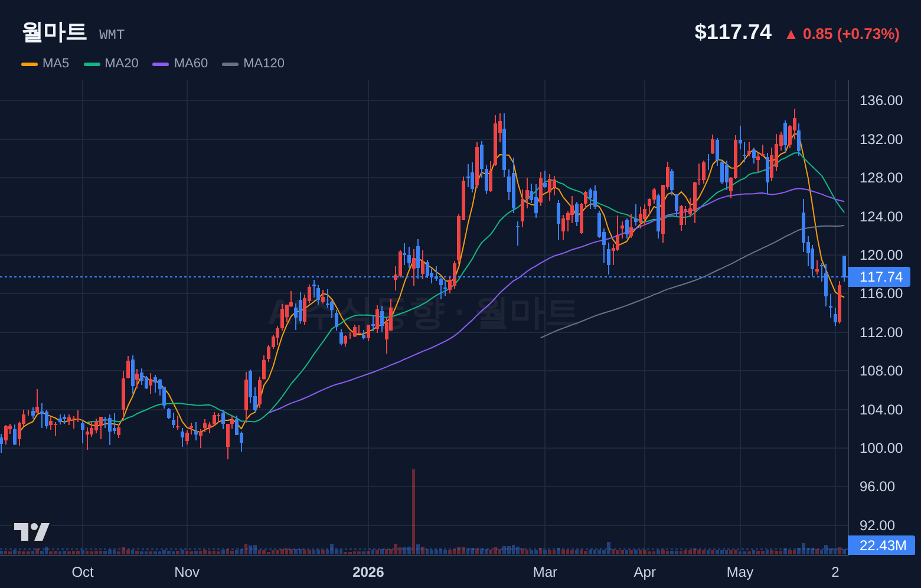The height and width of the screenshot is (588, 921).
Task: Click the orange MA5 color swatch
Action: 30,64
